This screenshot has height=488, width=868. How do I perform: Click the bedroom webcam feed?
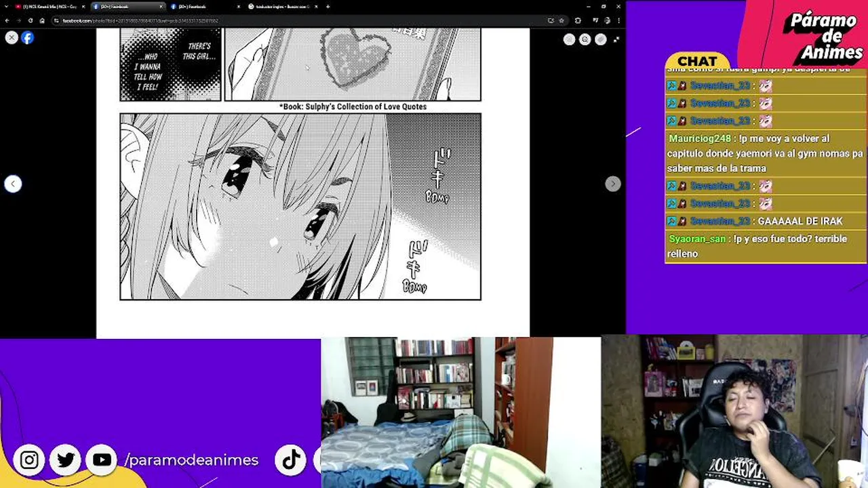coord(460,412)
